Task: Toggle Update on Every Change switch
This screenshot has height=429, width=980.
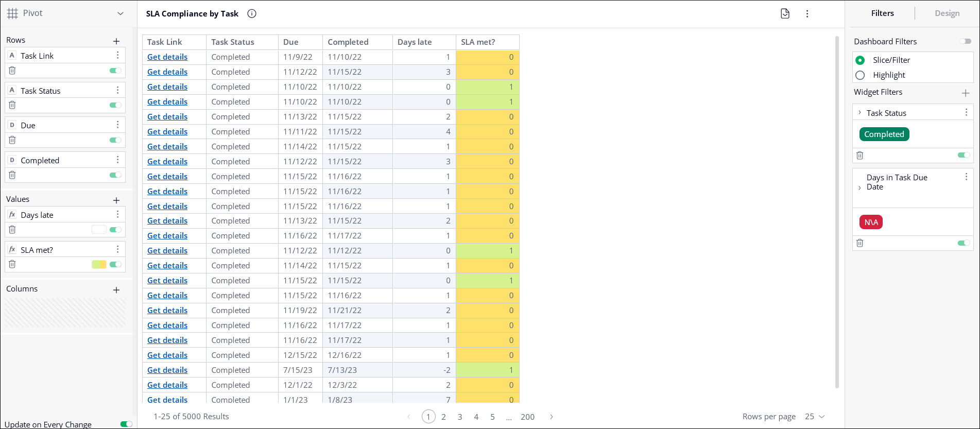Action: tap(126, 424)
